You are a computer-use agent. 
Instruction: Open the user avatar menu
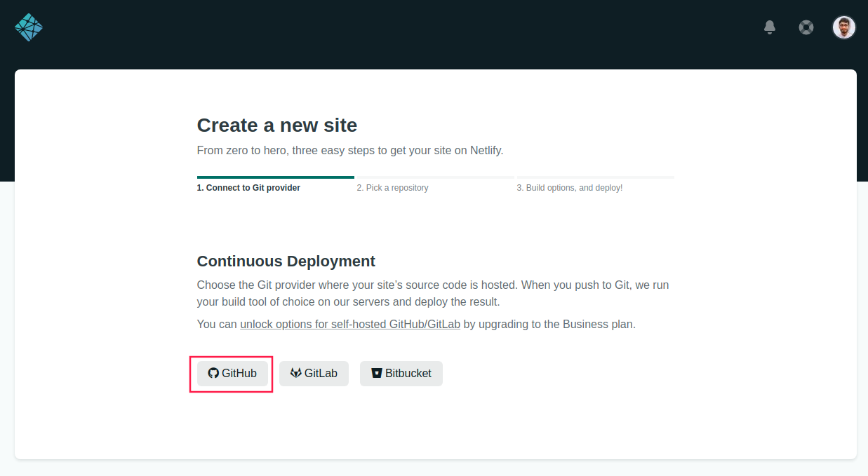(x=843, y=27)
